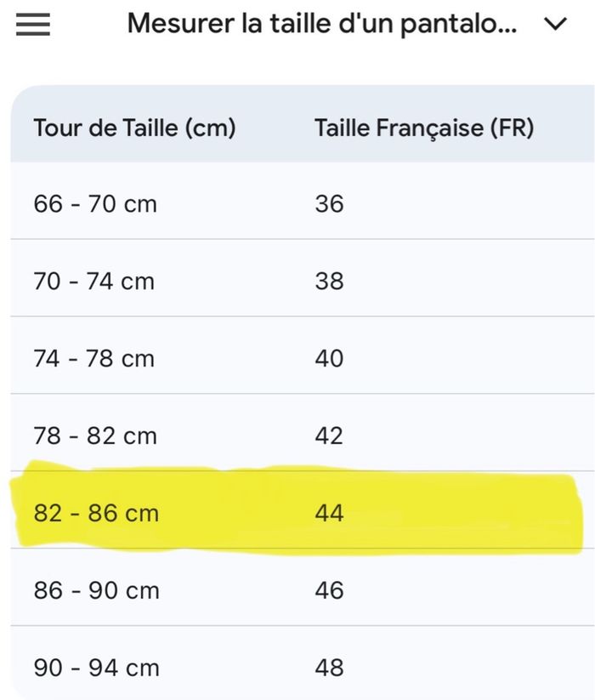Select the size 36 cell
Screen dimensions: 595x700
pos(329,204)
